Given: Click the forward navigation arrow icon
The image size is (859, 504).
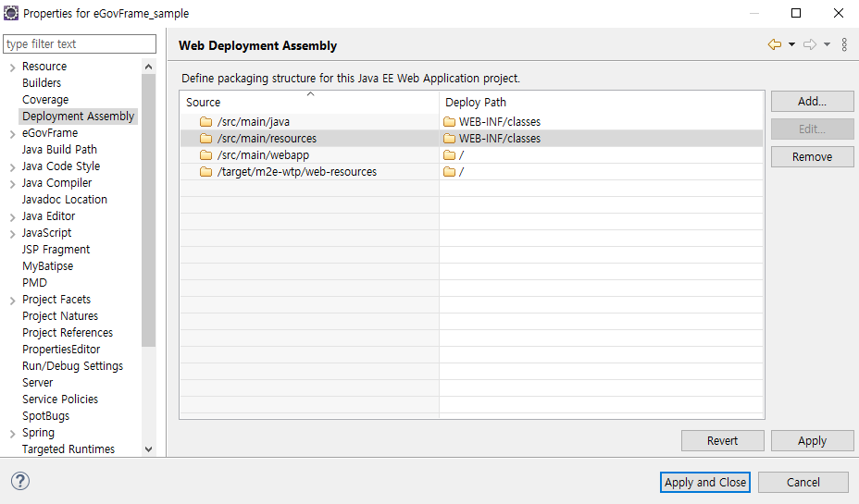Looking at the screenshot, I should [x=810, y=44].
